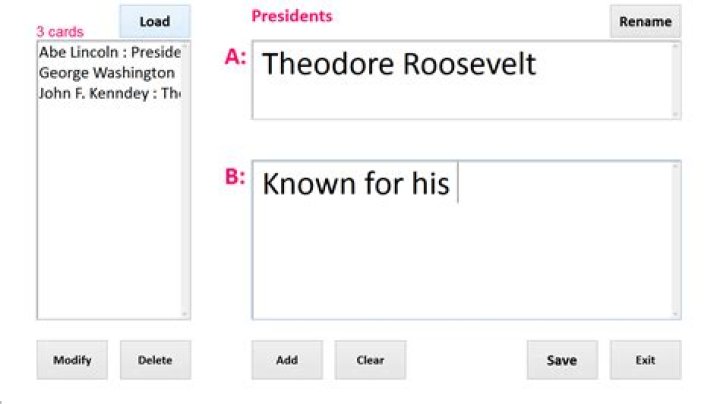Viewport: 720px width, 404px height.
Task: Clear the card fields
Action: (x=370, y=360)
